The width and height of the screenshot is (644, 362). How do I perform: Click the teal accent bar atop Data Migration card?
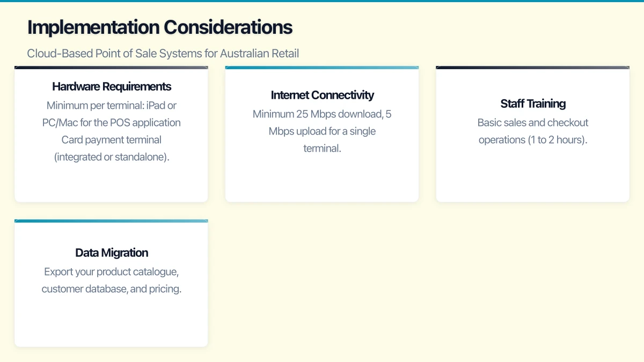pos(111,221)
